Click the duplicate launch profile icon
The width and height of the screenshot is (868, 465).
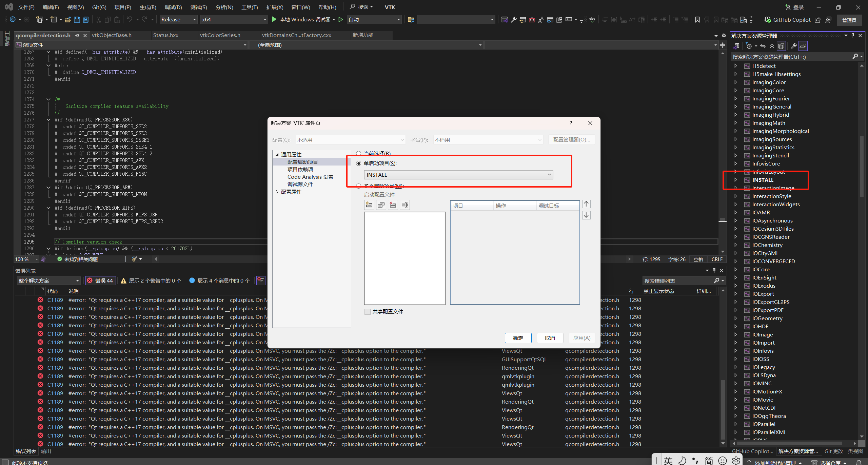(x=381, y=205)
